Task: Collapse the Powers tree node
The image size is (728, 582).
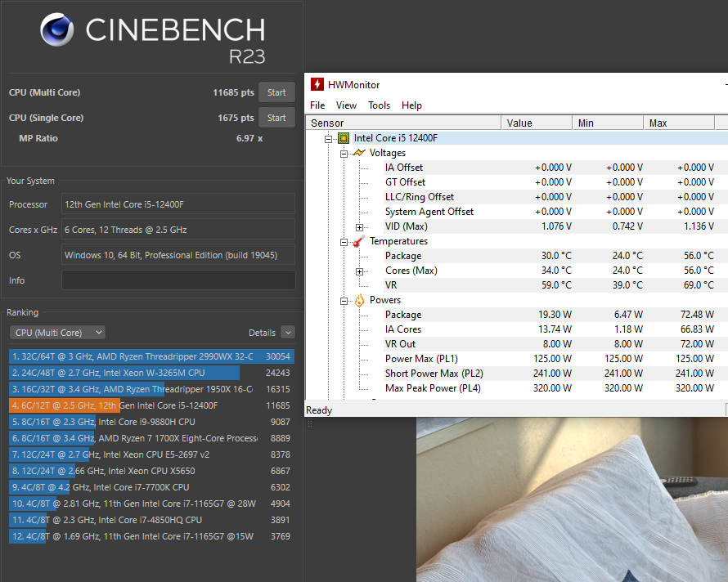Action: click(344, 301)
